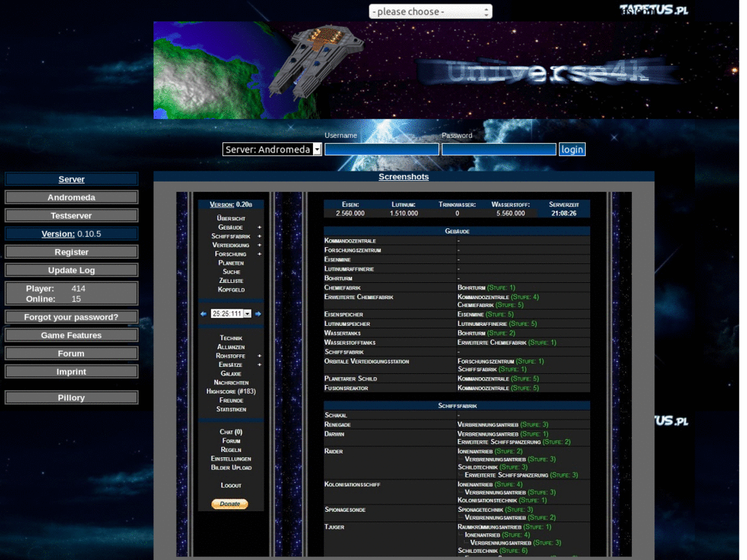This screenshot has height=560, width=747.
Task: Click Freunde in game menu
Action: coord(231,400)
